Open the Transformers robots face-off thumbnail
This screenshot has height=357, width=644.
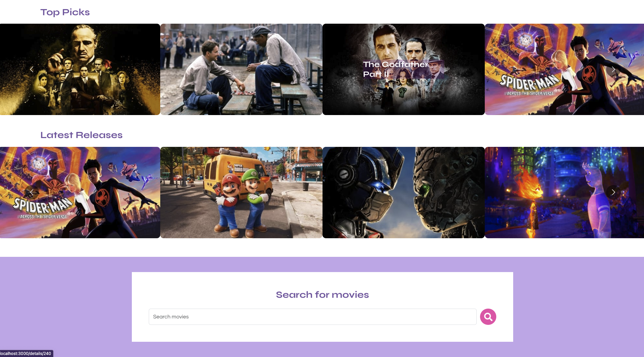tap(403, 192)
